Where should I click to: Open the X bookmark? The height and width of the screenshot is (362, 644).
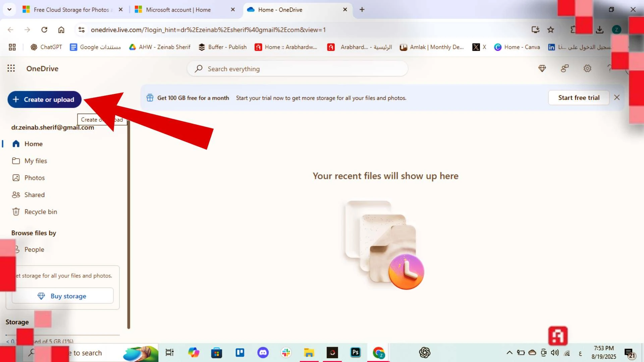tap(479, 47)
